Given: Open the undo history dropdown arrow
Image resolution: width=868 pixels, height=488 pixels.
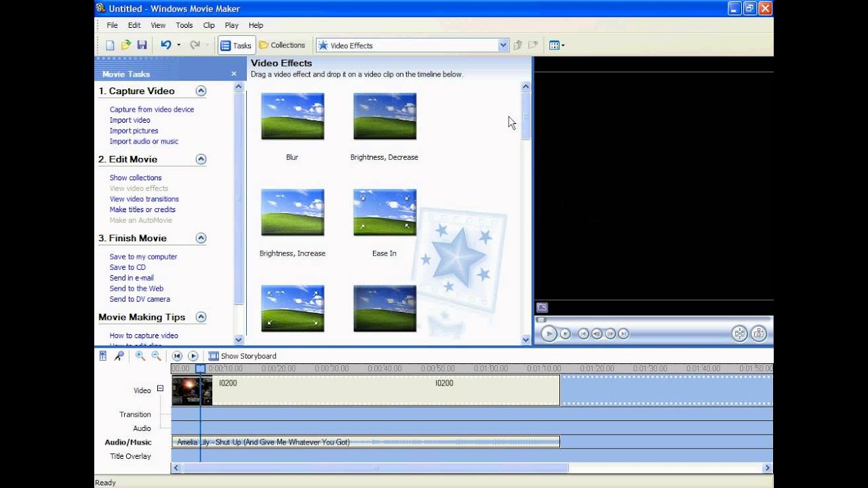Looking at the screenshot, I should click(179, 45).
